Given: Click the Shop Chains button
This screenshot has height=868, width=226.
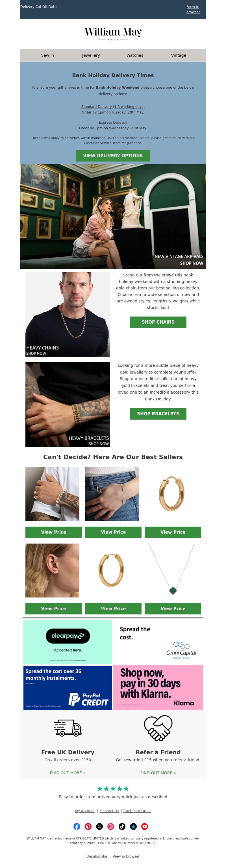Looking at the screenshot, I should [158, 322].
